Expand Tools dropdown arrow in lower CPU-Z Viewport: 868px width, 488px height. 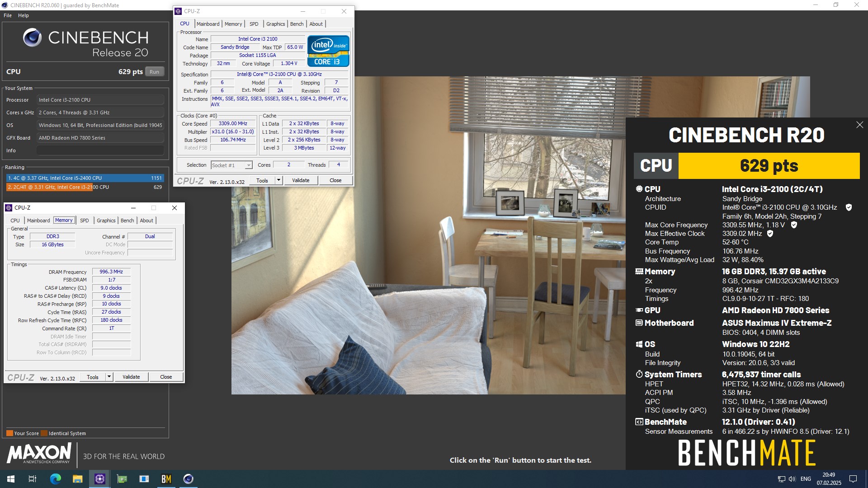point(109,377)
